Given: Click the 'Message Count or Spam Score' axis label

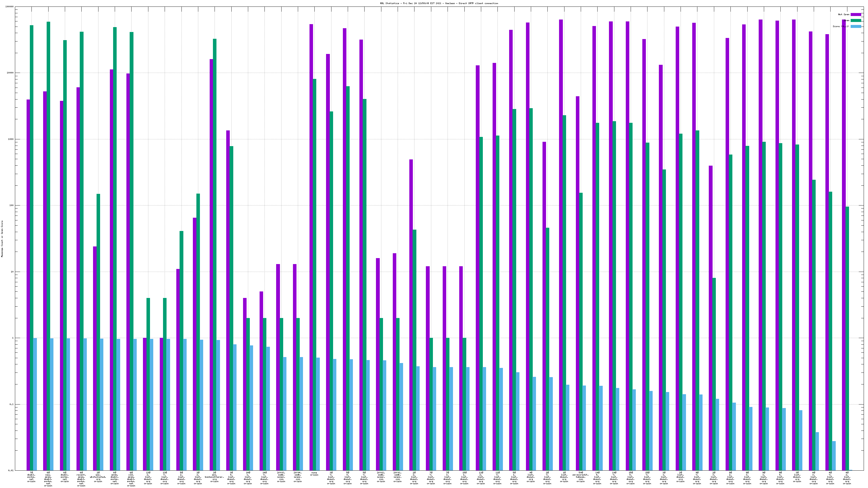Looking at the screenshot, I should point(2,239).
